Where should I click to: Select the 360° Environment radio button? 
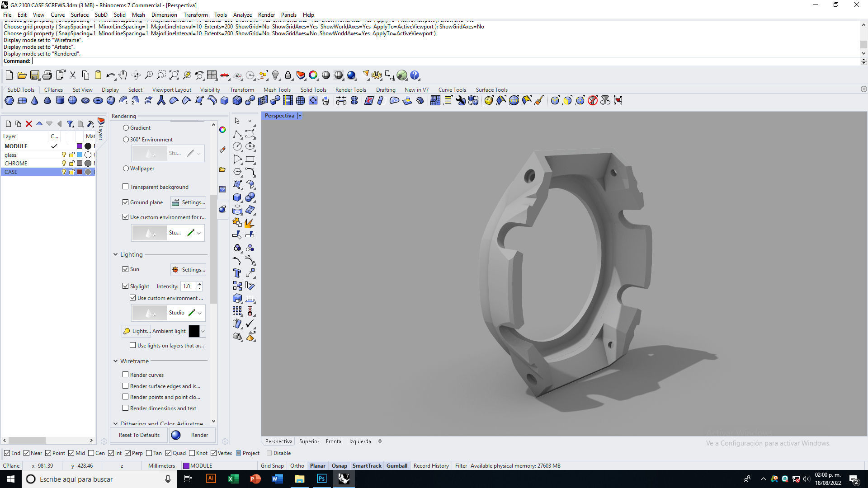point(126,140)
